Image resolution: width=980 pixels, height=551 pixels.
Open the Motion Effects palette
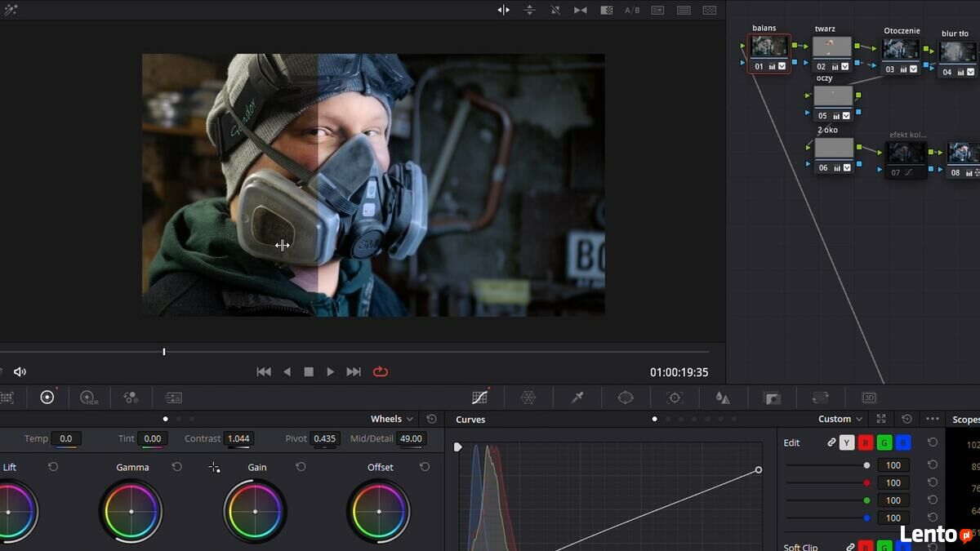pos(173,398)
